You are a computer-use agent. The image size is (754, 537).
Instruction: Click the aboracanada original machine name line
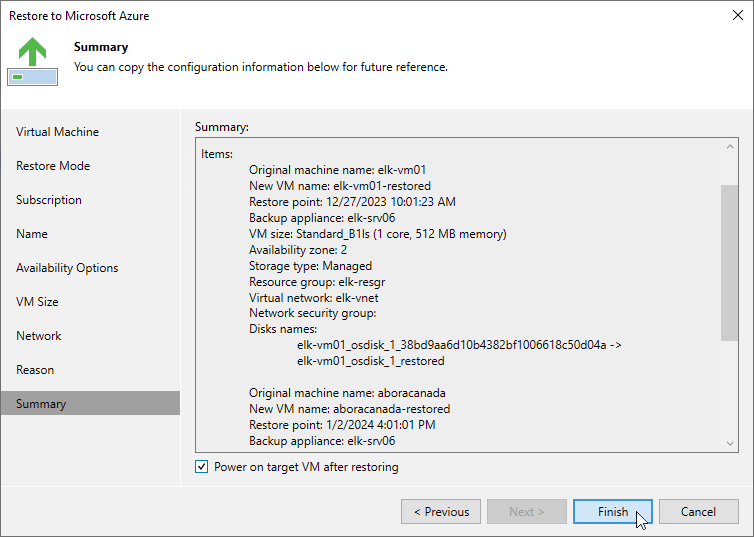pos(347,393)
